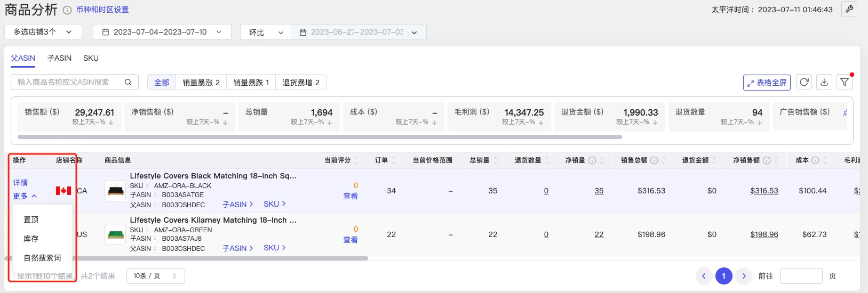
Task: Click info icon beside 成本 column
Action: pyautogui.click(x=815, y=160)
